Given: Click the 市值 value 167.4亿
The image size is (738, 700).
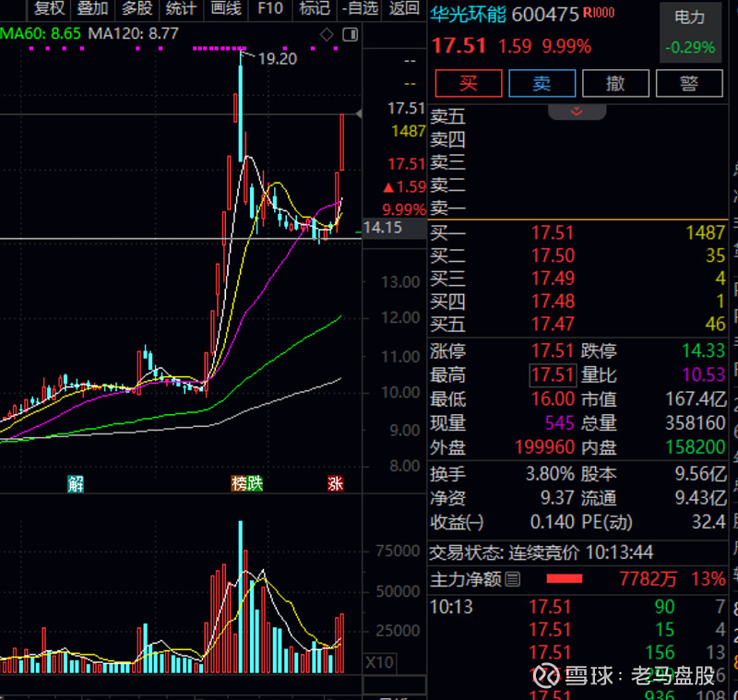Looking at the screenshot, I should pos(696,399).
